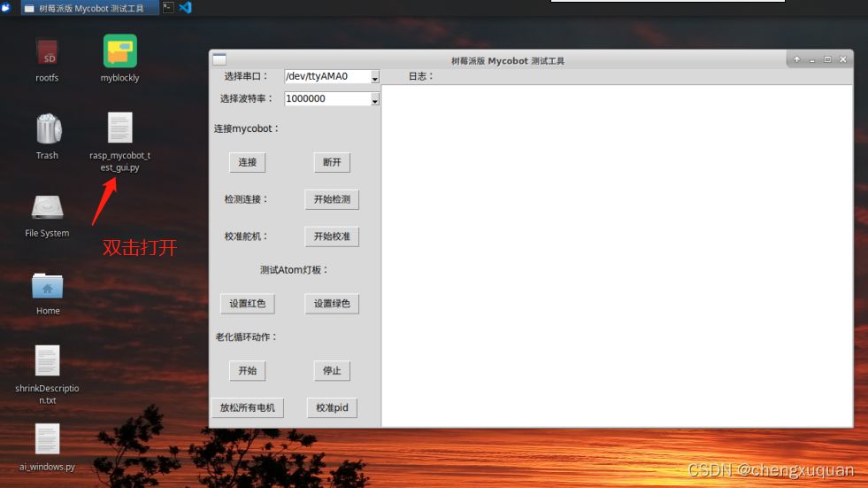
Task: Open the rootfs SD card icon
Action: coord(47,52)
